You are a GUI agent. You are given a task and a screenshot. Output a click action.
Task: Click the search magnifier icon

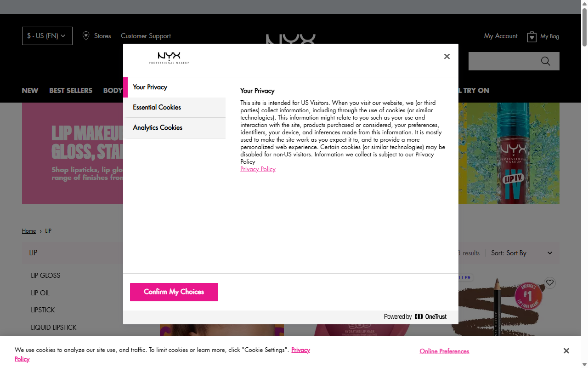pyautogui.click(x=546, y=61)
